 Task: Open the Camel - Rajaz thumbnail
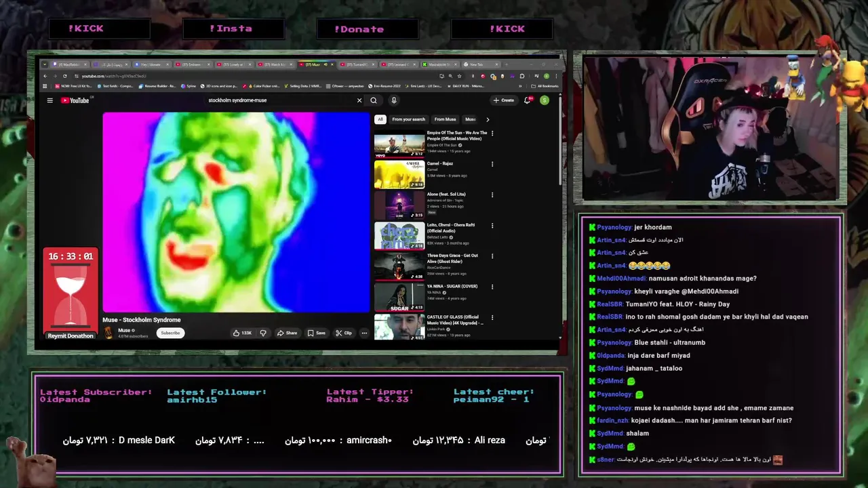399,174
